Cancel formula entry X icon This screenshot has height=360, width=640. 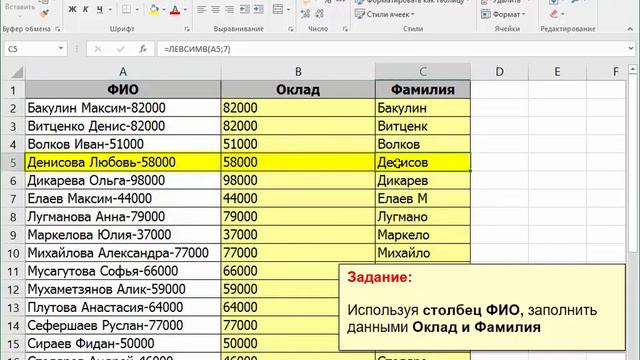tap(98, 49)
